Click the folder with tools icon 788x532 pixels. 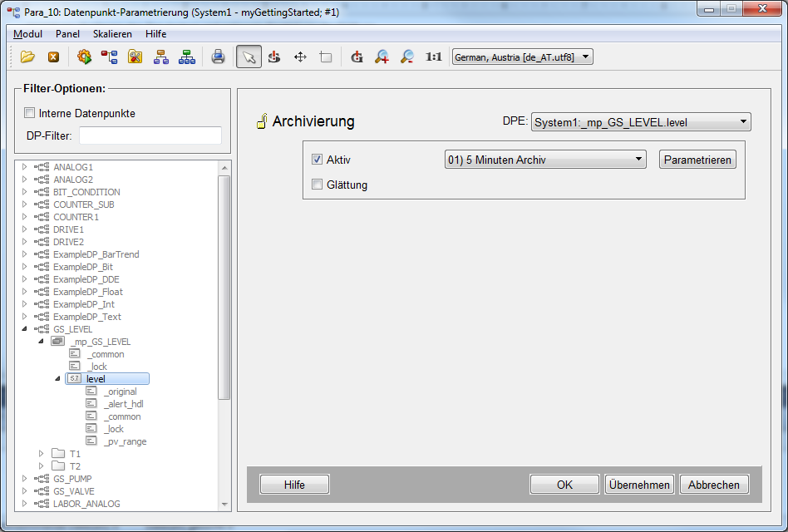tap(135, 57)
